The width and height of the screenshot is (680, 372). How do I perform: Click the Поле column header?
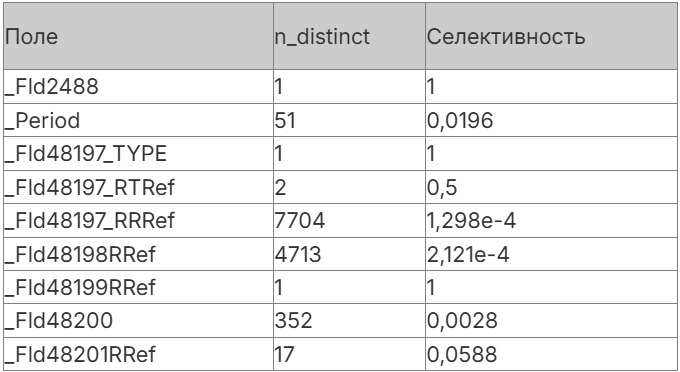[x=138, y=36]
